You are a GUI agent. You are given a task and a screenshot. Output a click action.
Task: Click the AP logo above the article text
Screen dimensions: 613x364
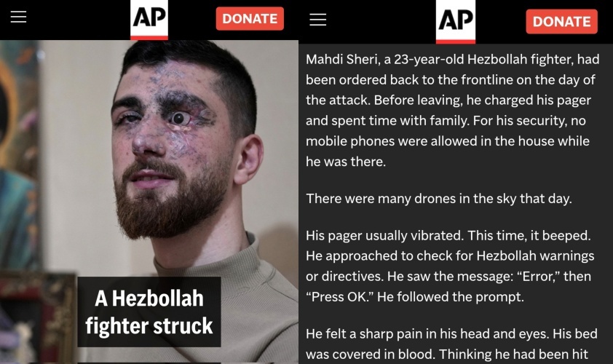456,21
